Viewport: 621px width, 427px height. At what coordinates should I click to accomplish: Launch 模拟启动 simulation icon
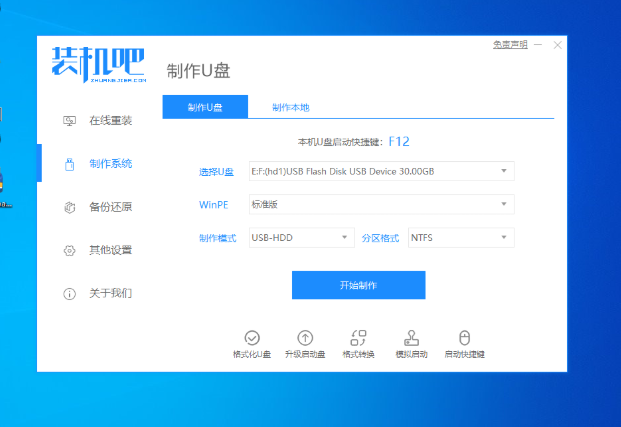coord(410,338)
